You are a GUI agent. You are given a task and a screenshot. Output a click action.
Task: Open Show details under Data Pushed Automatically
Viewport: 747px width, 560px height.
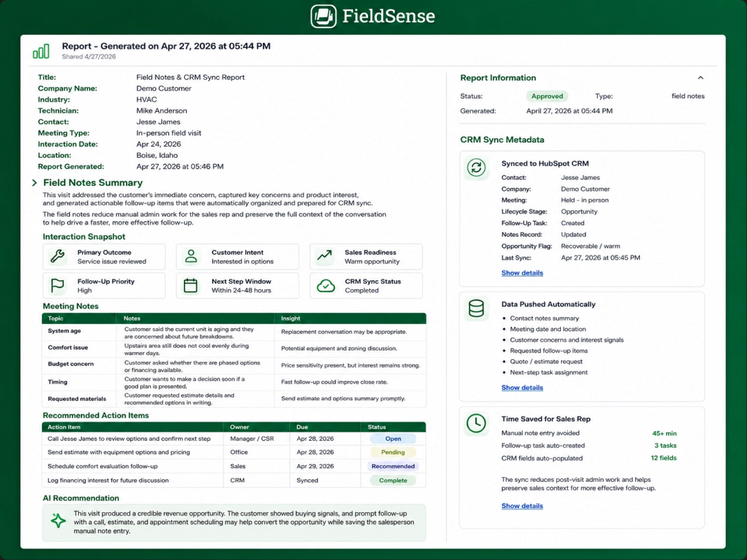tap(522, 387)
